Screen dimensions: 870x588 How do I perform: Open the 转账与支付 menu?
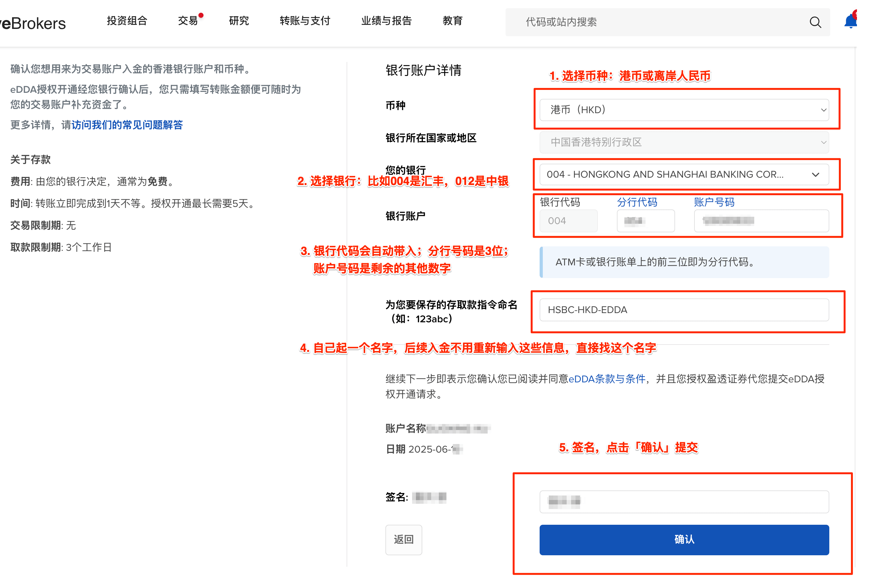tap(305, 21)
